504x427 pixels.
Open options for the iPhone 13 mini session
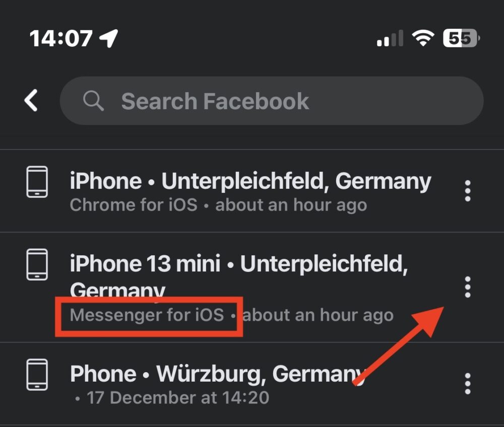468,286
